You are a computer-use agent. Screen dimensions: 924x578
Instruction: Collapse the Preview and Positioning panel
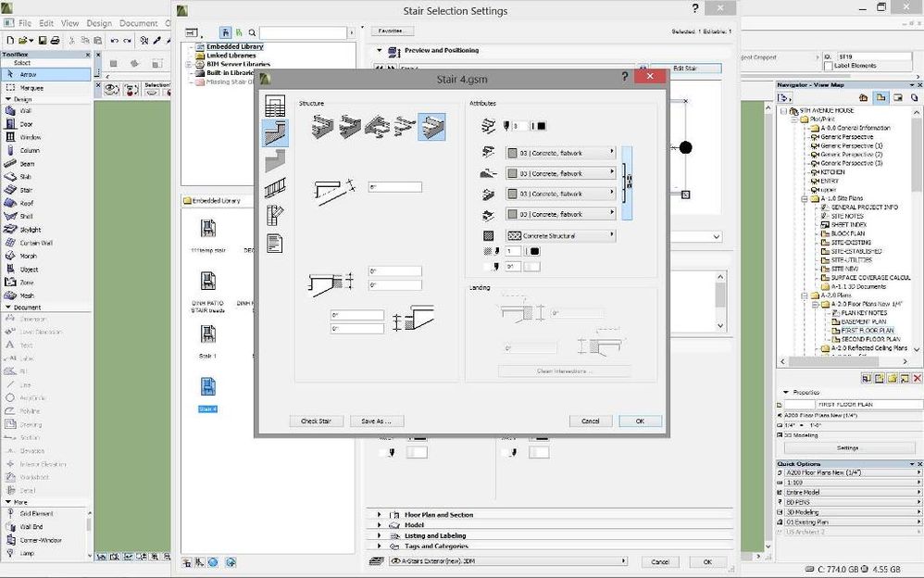coord(379,51)
